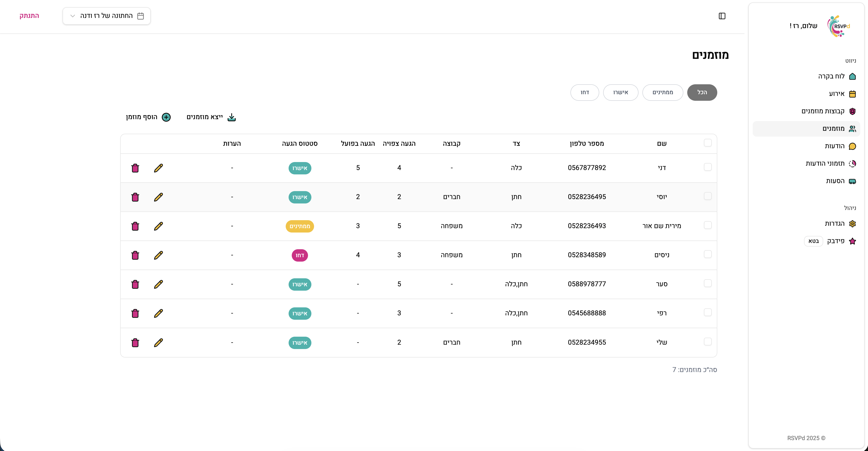Click trash icon in ניסים row
Viewport: 868px width, 451px height.
coord(135,255)
